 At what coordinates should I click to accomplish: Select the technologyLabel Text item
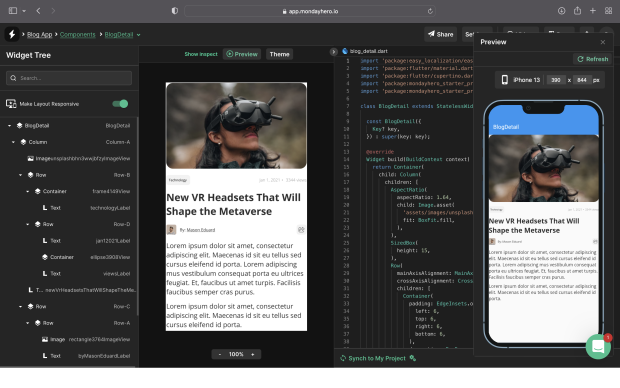(x=86, y=208)
